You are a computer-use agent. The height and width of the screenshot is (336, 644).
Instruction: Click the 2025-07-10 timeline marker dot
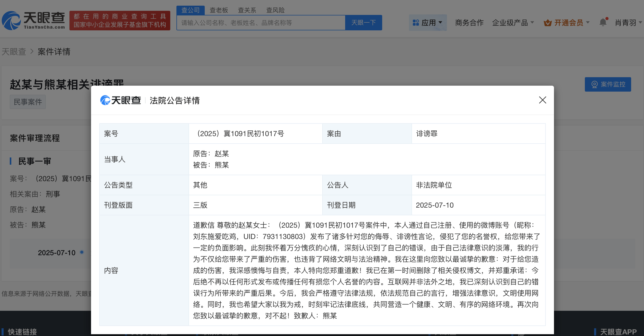pos(82,252)
